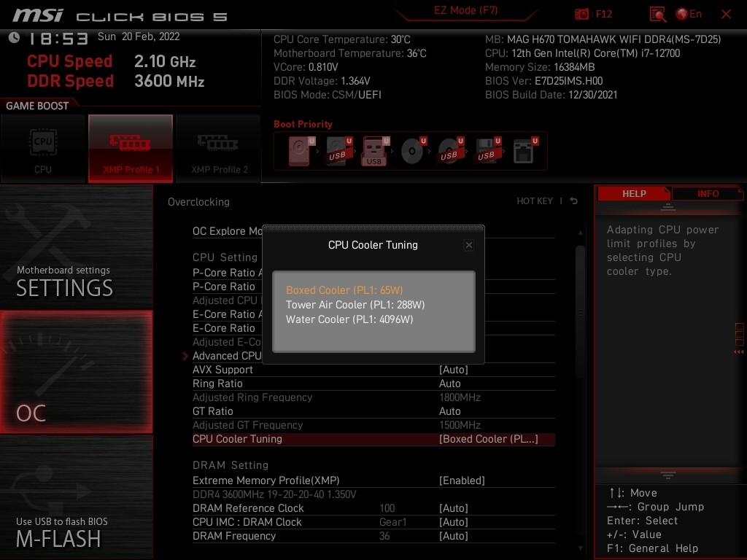Viewport: 747px width, 560px height.
Task: Select the fourth boot device, optical disc
Action: pos(413,152)
